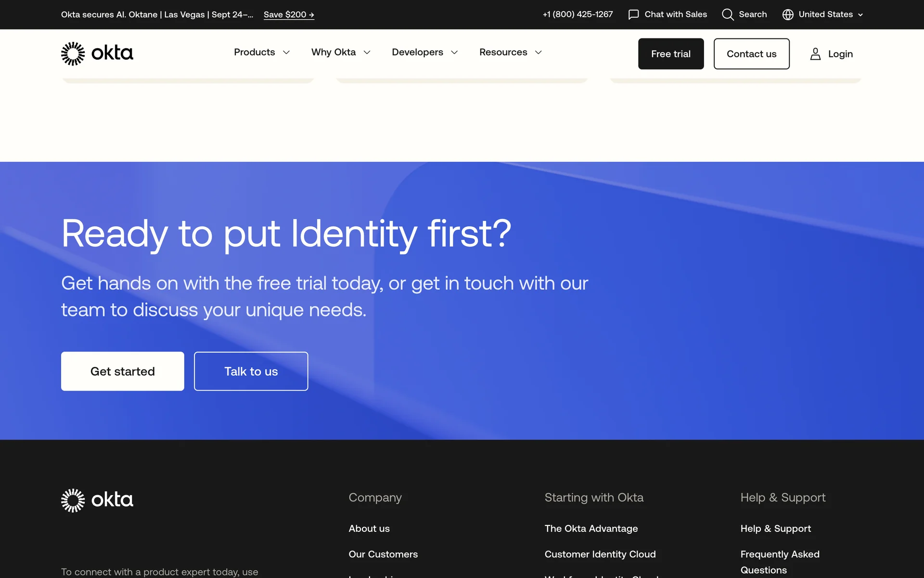Click the search magnifier icon
This screenshot has height=578, width=924.
click(728, 14)
